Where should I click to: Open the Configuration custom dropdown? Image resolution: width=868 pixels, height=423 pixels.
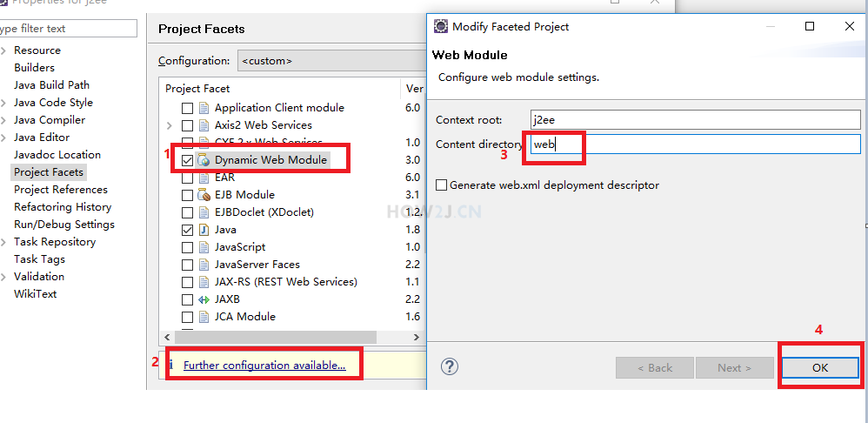point(331,61)
